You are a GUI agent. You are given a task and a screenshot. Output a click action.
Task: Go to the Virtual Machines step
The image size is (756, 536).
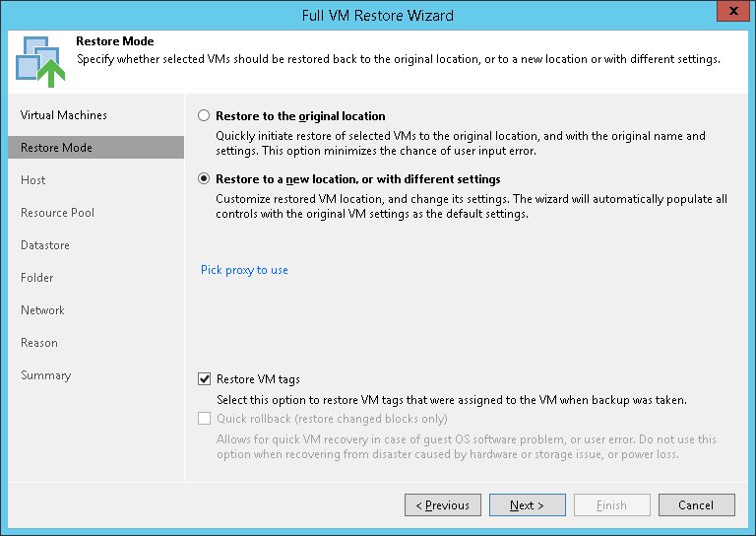pyautogui.click(x=64, y=115)
